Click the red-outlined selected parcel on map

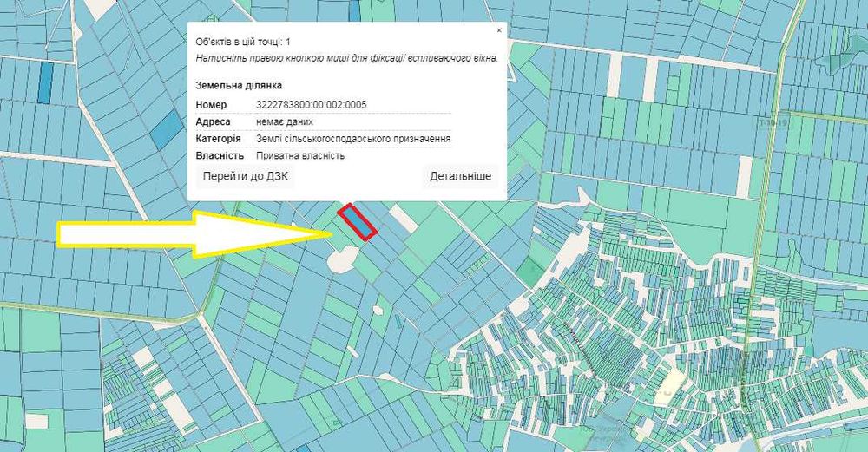358,222
